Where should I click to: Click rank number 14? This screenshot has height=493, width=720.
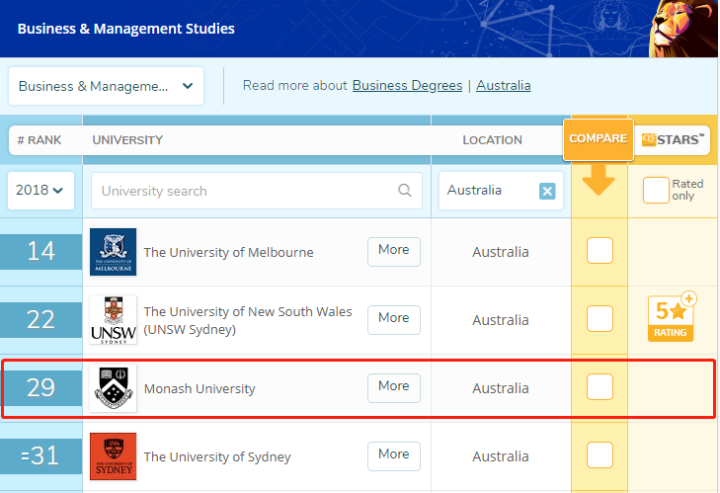click(x=41, y=252)
